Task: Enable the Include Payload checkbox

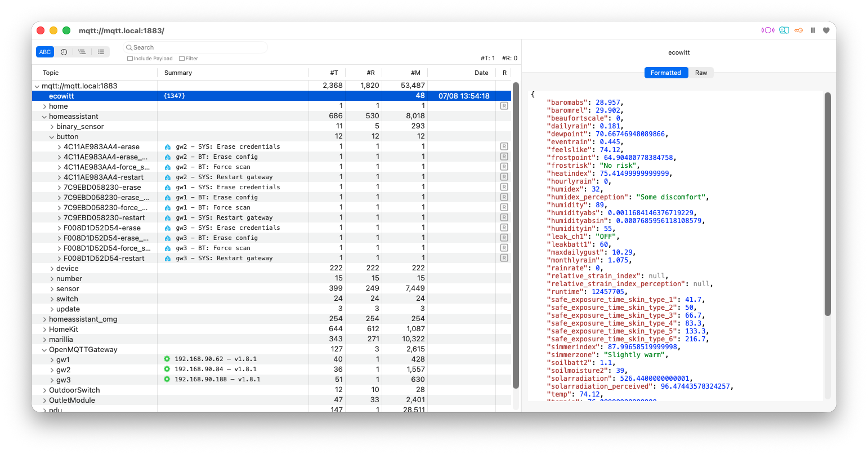Action: click(x=130, y=59)
